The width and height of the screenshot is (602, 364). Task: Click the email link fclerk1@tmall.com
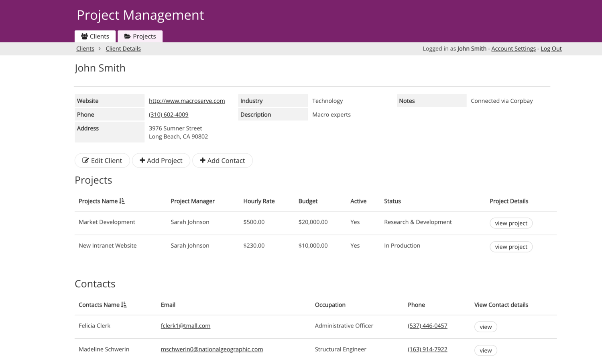185,325
